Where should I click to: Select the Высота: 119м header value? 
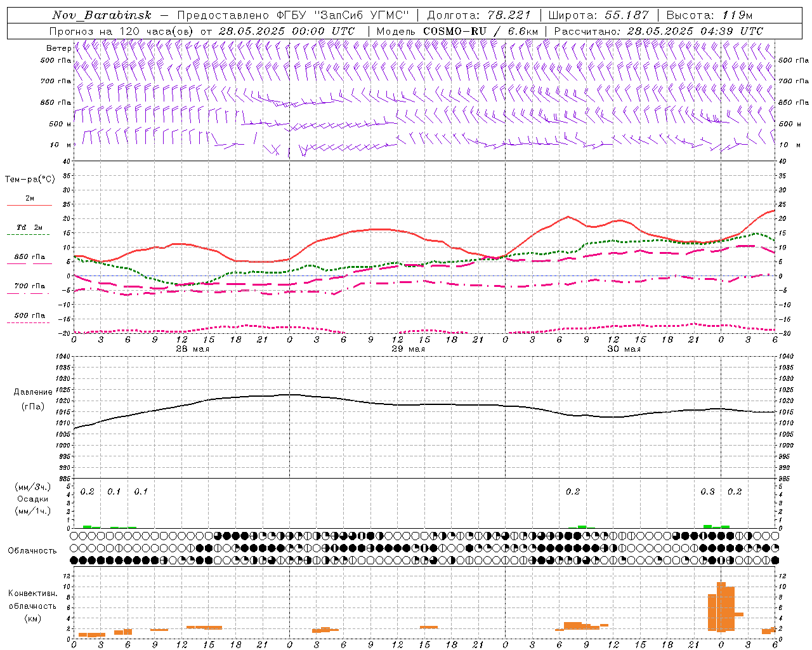coord(710,15)
